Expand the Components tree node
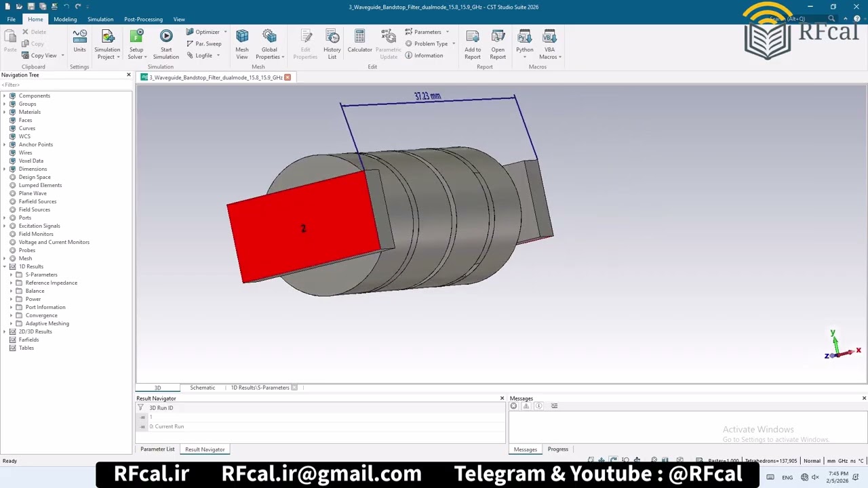The height and width of the screenshot is (488, 868). [4, 96]
